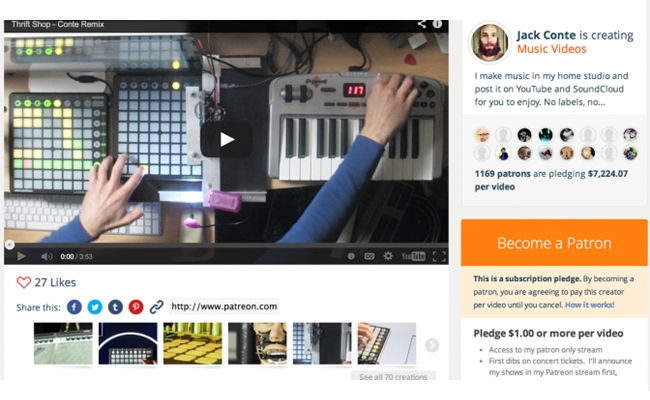Enter fullscreen mode in video player
Screen dimensions: 650x400
(439, 257)
